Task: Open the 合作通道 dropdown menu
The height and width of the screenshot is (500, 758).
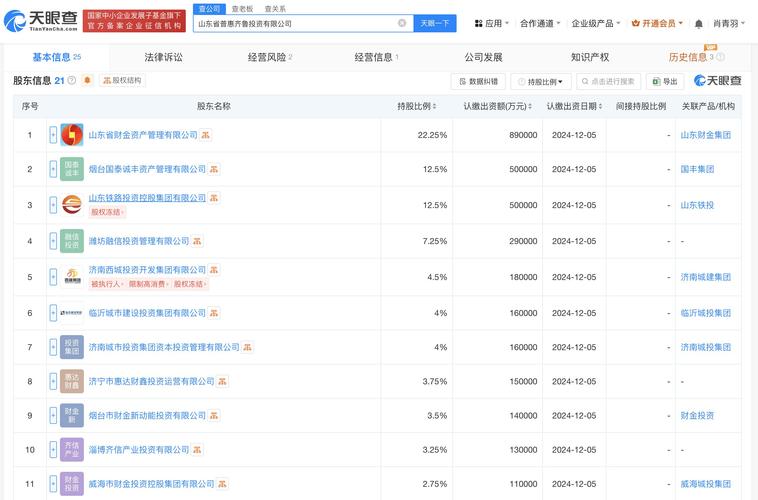Action: [x=540, y=23]
